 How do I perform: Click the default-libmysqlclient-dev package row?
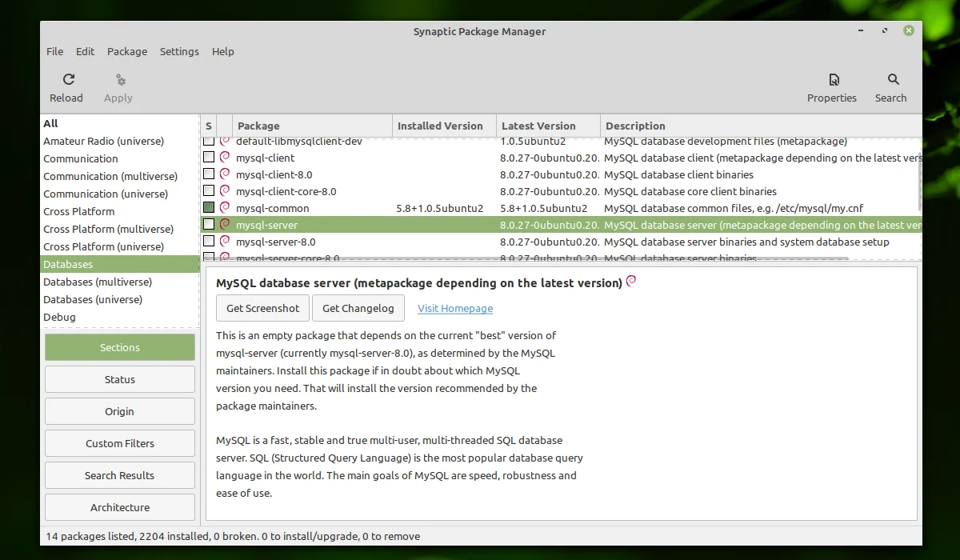(560, 142)
